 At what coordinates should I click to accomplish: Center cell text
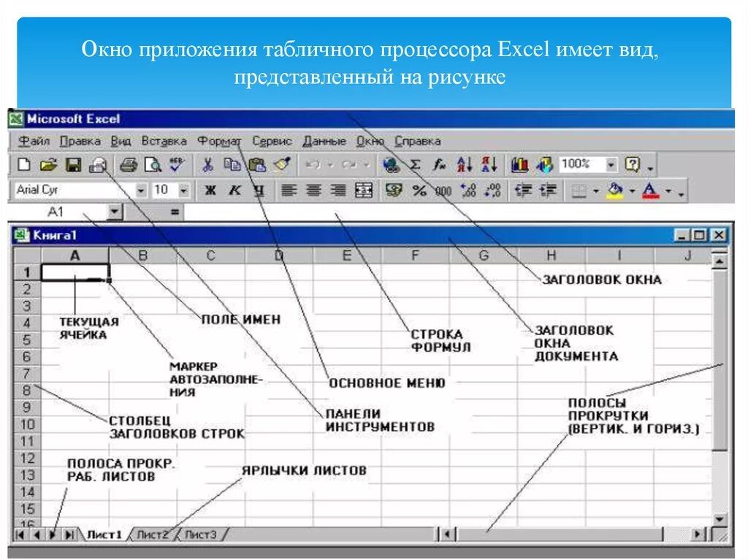313,191
